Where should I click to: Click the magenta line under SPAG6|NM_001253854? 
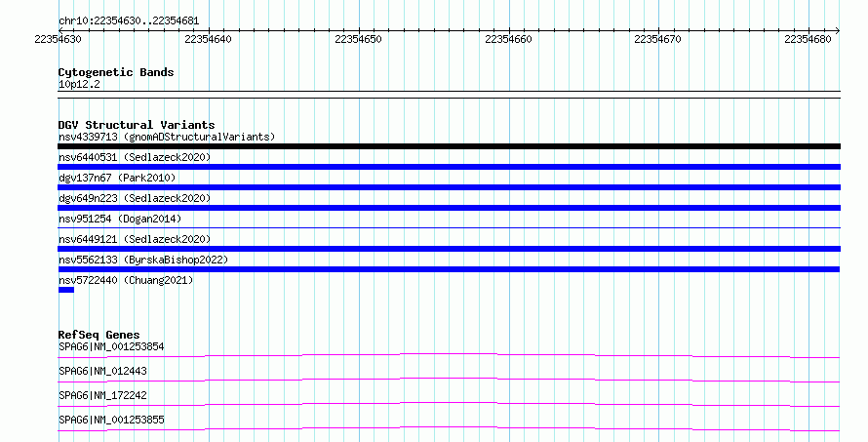[449, 355]
